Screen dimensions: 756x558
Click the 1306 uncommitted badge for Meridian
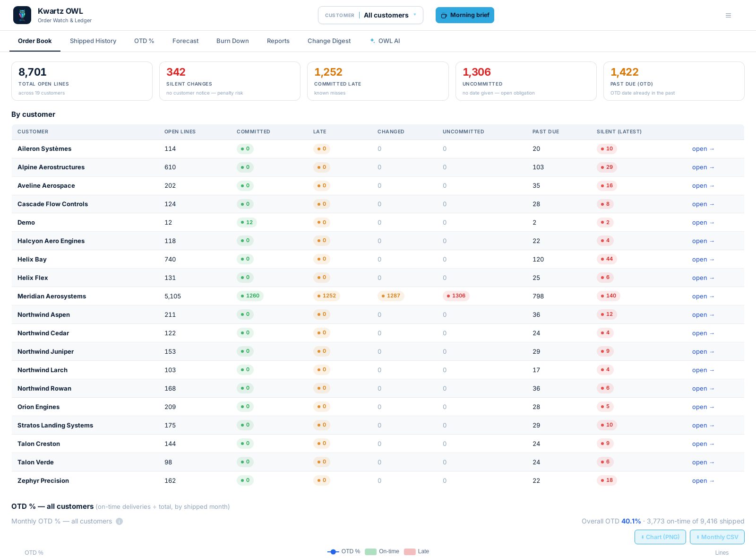pos(456,296)
